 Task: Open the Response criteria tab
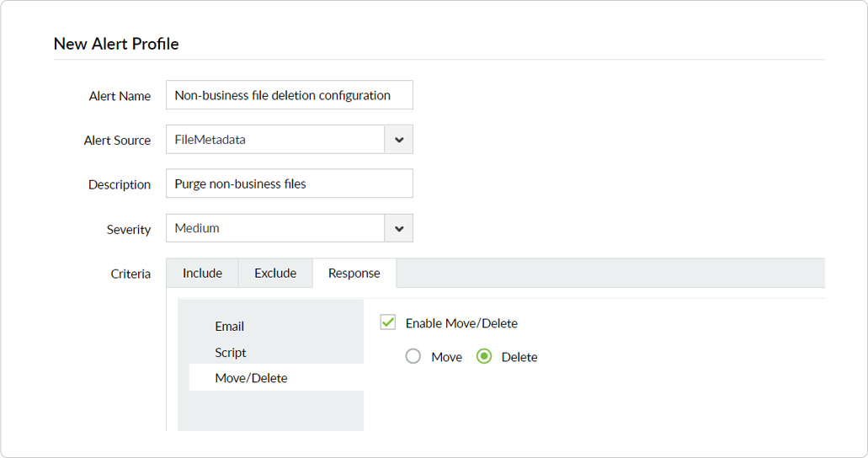click(x=354, y=274)
